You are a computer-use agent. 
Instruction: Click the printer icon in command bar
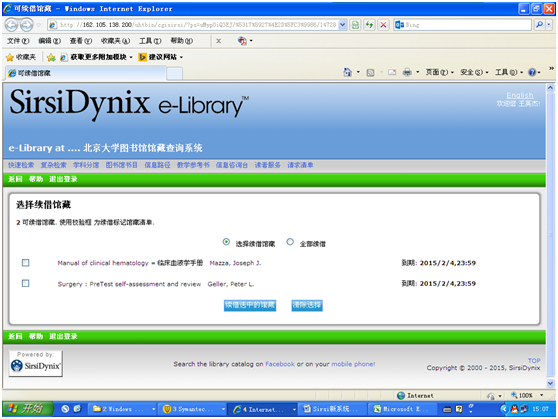[x=407, y=72]
